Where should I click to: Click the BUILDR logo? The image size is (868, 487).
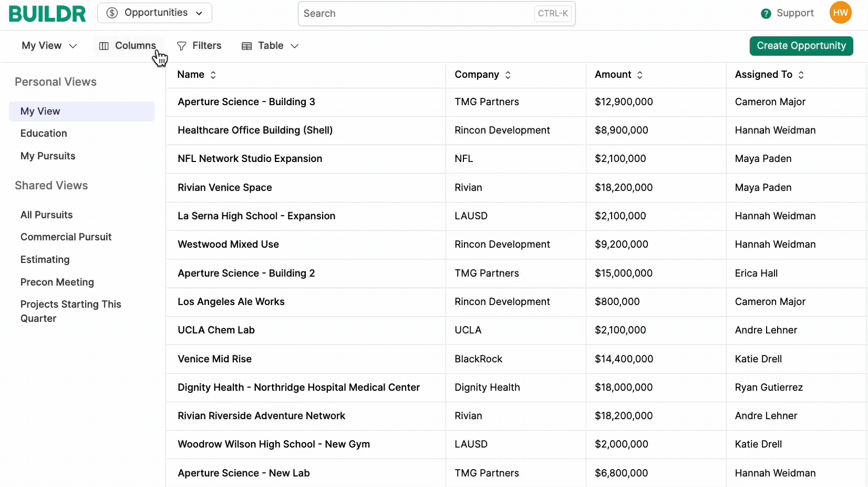coord(47,14)
